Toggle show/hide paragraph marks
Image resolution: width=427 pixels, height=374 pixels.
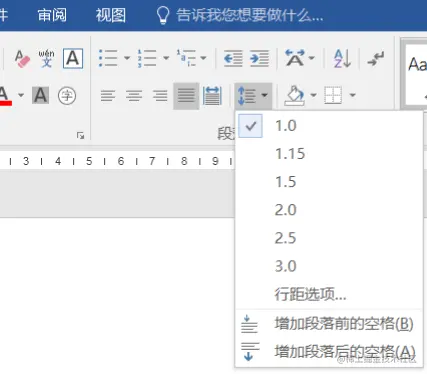tap(376, 59)
